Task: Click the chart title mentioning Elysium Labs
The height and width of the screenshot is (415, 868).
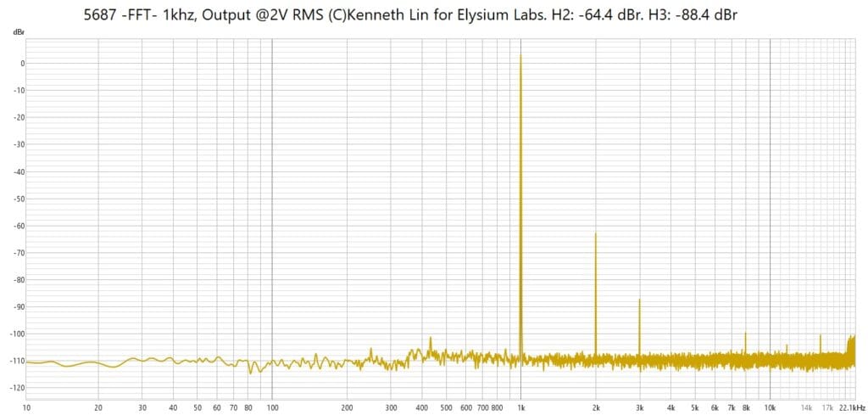Action: point(410,15)
